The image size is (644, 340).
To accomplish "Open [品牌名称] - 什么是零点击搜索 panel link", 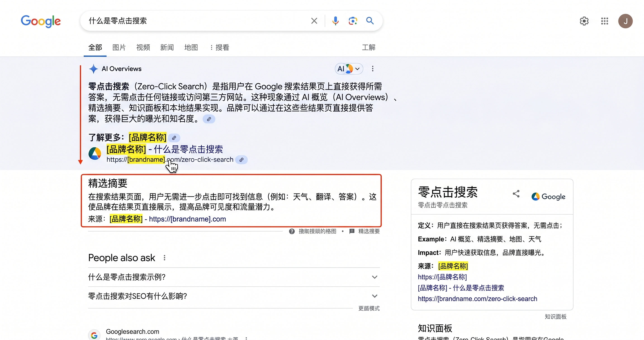I will 461,288.
